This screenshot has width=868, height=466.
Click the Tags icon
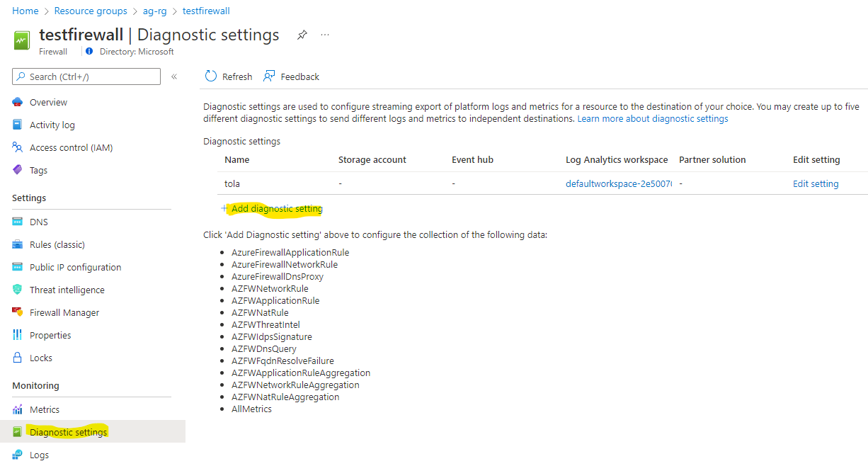18,170
